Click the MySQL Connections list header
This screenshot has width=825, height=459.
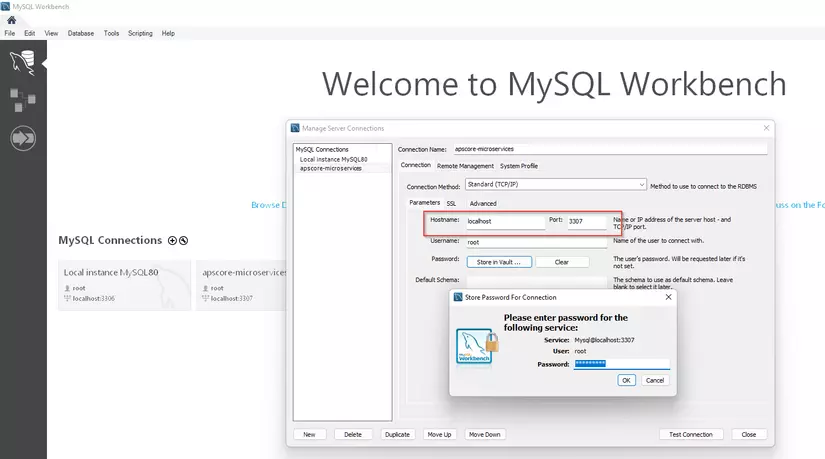[x=322, y=149]
